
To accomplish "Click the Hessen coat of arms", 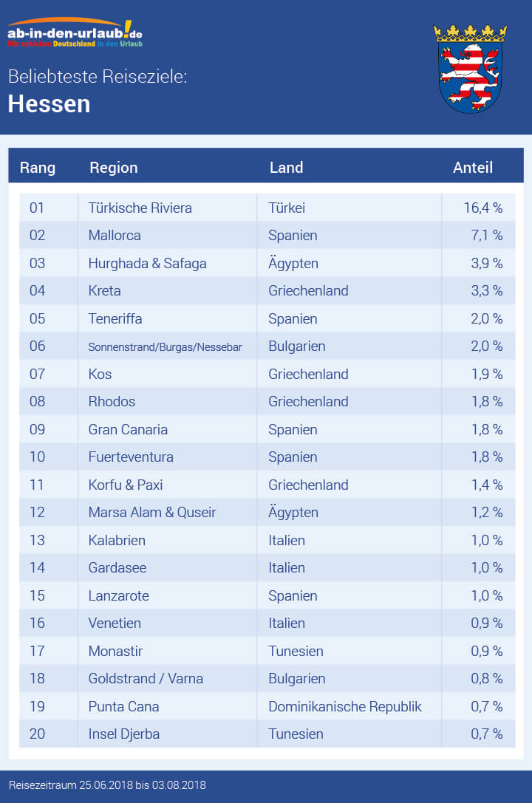I will pyautogui.click(x=470, y=69).
